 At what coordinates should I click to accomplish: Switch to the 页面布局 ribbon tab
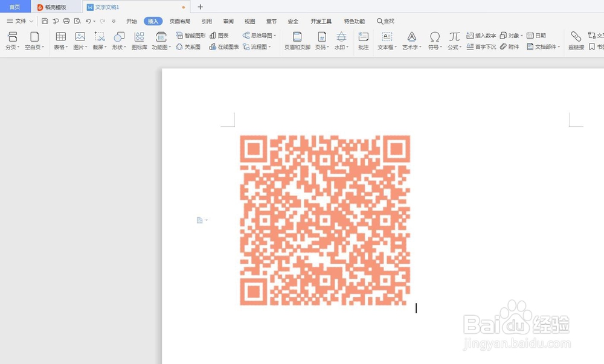point(180,21)
